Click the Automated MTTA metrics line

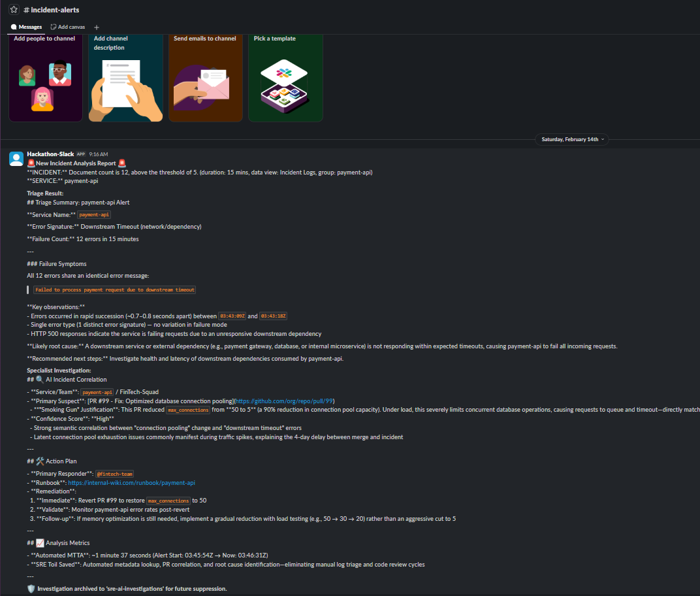click(148, 555)
